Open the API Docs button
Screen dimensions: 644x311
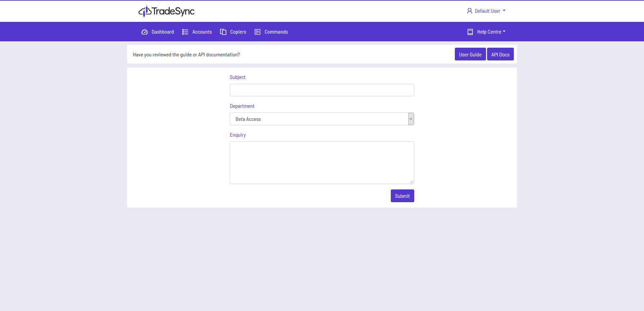point(500,54)
